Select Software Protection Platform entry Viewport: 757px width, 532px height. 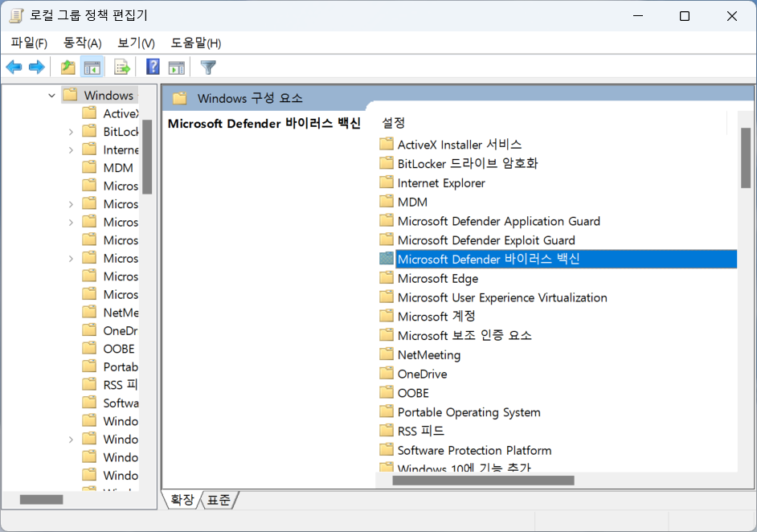474,450
